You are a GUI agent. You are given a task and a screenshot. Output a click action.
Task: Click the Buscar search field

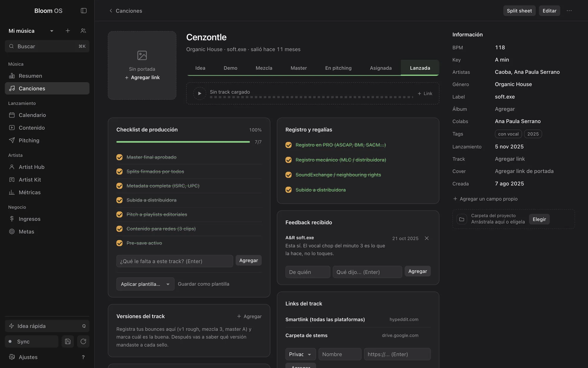47,46
